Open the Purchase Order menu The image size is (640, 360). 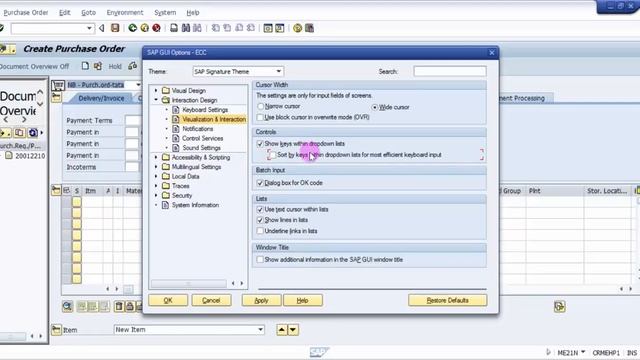[x=26, y=13]
